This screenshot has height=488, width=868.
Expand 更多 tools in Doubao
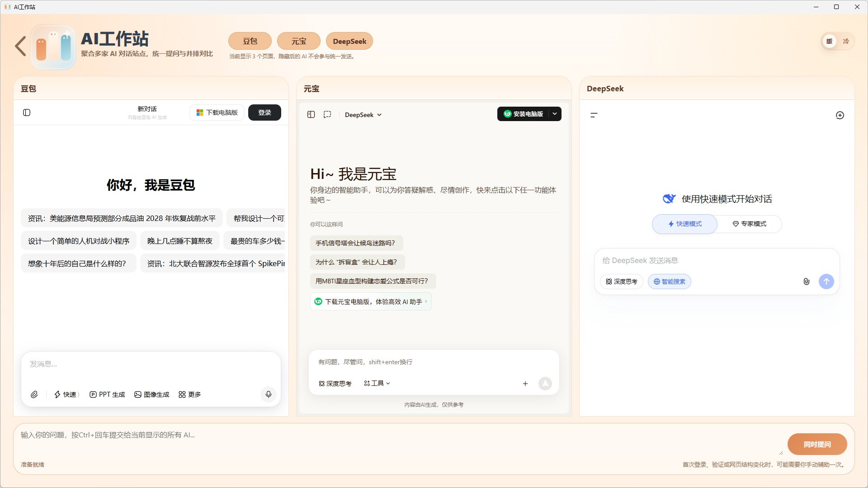point(189,394)
